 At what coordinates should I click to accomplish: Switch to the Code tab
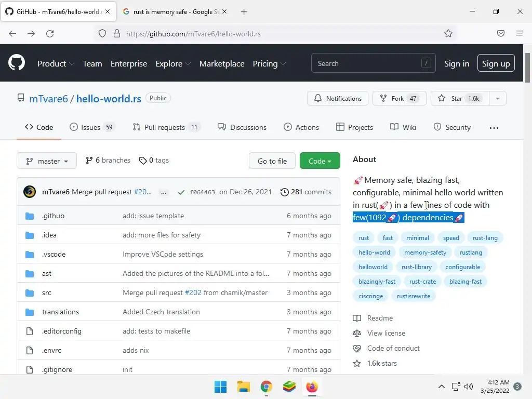point(39,127)
